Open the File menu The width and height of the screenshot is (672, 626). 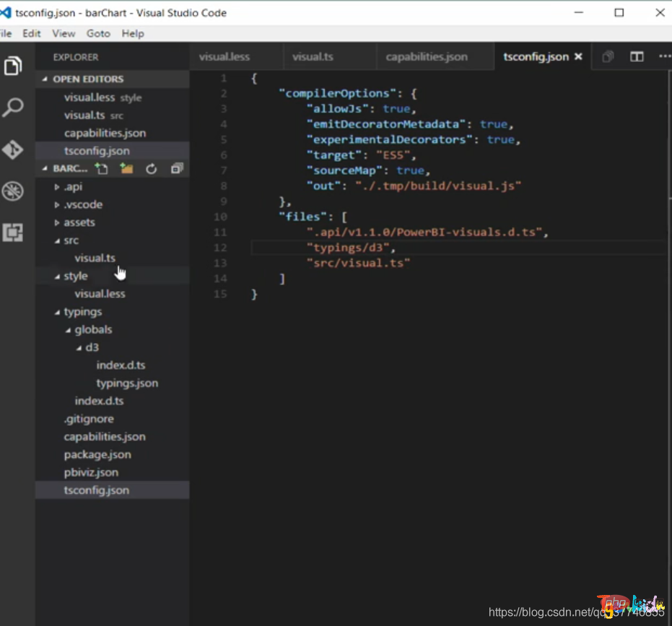click(6, 33)
